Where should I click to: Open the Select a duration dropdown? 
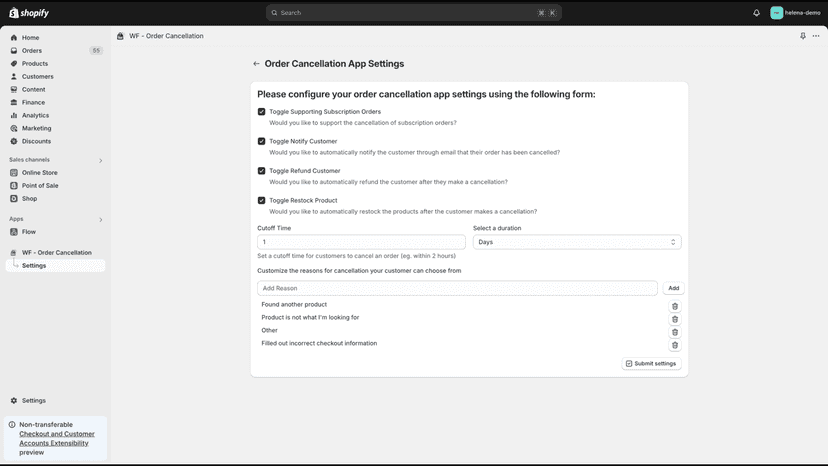click(x=577, y=242)
